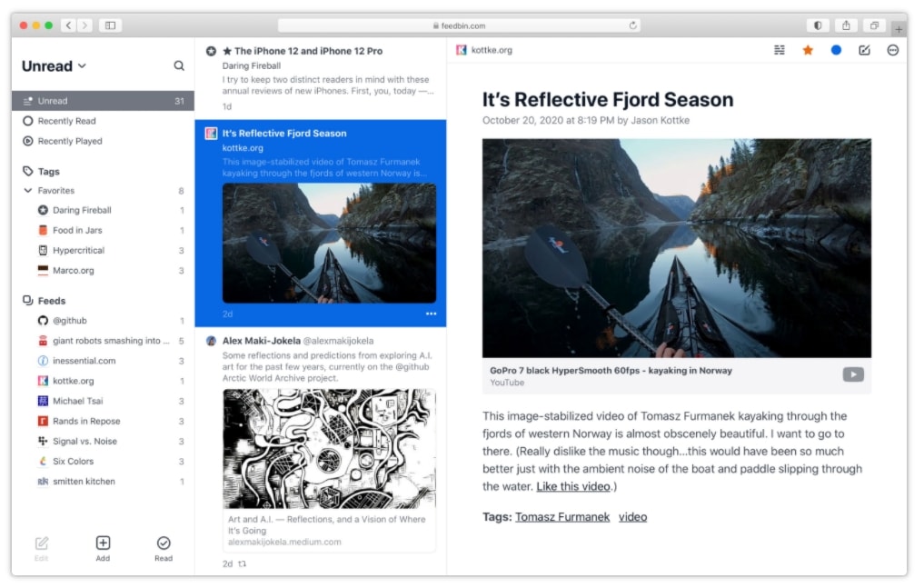Open the Safari share button
The image size is (924, 588).
pyautogui.click(x=846, y=25)
